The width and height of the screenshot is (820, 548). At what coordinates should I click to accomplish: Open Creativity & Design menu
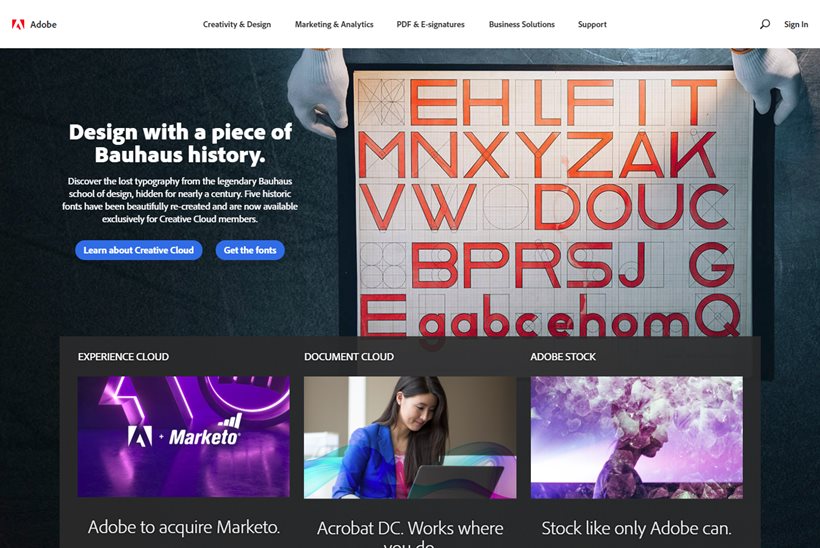237,24
